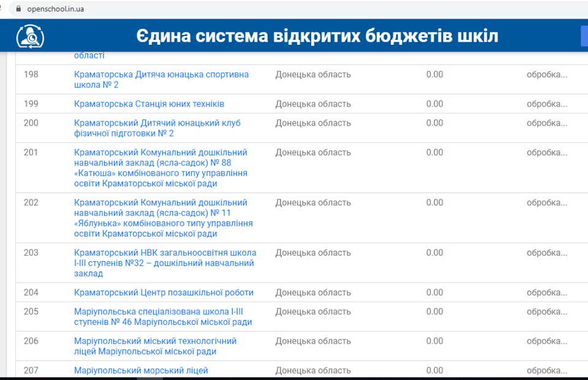Viewport: 588px width, 380px height.
Task: Open Маріупольський морський ліцей link
Action: (x=141, y=370)
